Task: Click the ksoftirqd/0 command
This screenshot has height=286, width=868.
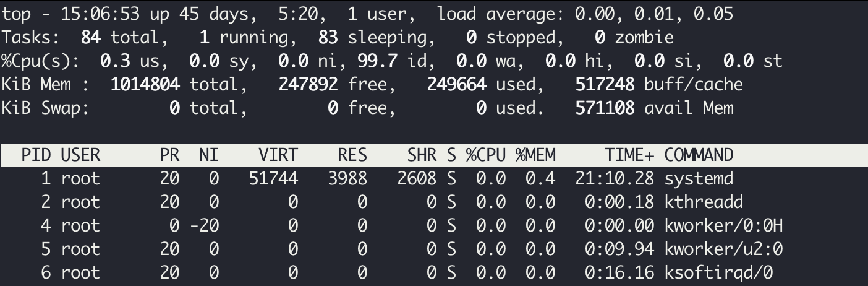Action: pos(718,273)
